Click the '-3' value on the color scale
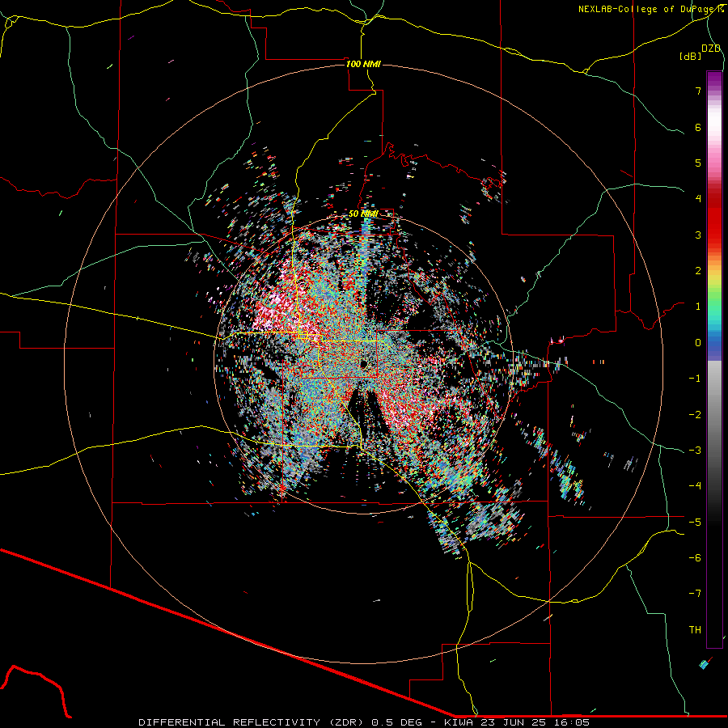 tap(695, 451)
